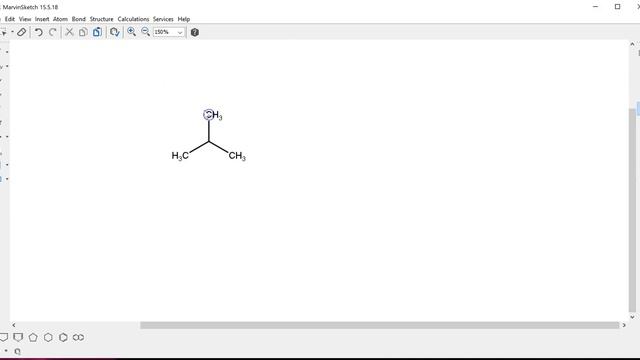Copy the selected structure
The width and height of the screenshot is (640, 360).
tap(83, 32)
